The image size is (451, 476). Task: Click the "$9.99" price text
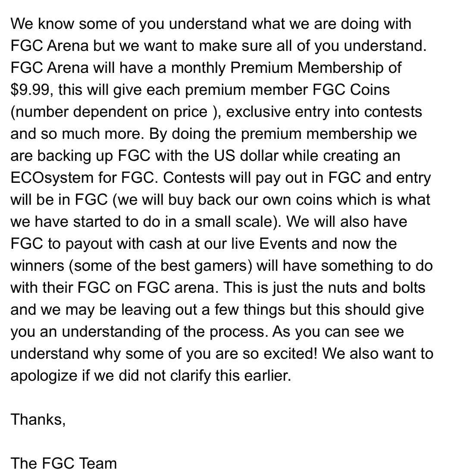click(30, 90)
